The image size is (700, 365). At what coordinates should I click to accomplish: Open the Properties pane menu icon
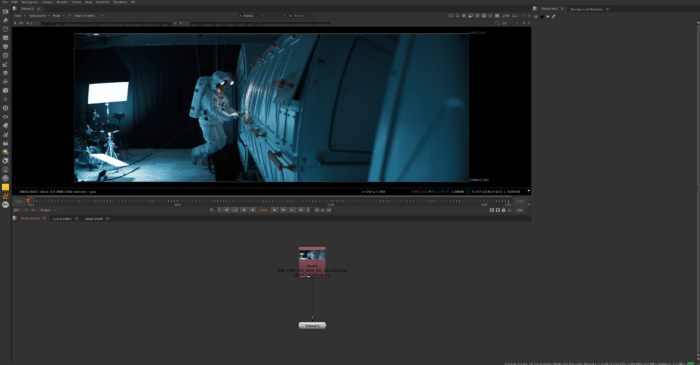click(535, 8)
